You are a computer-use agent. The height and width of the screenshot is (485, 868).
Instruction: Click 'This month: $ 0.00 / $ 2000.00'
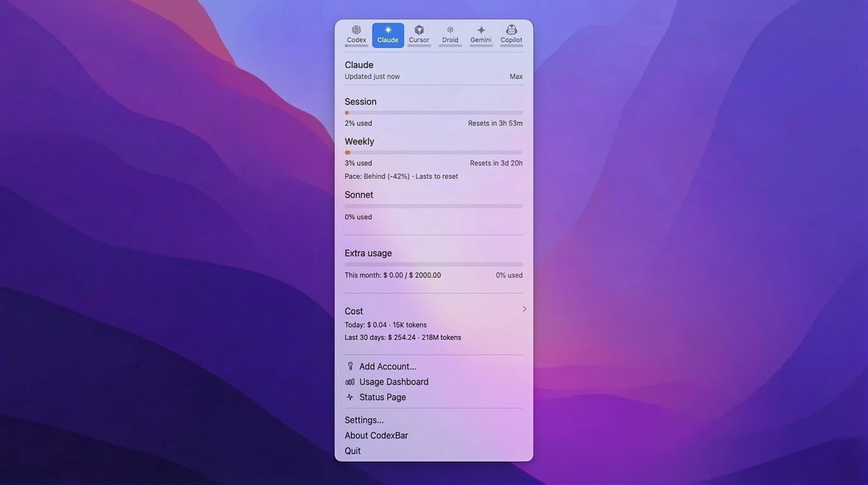click(393, 275)
